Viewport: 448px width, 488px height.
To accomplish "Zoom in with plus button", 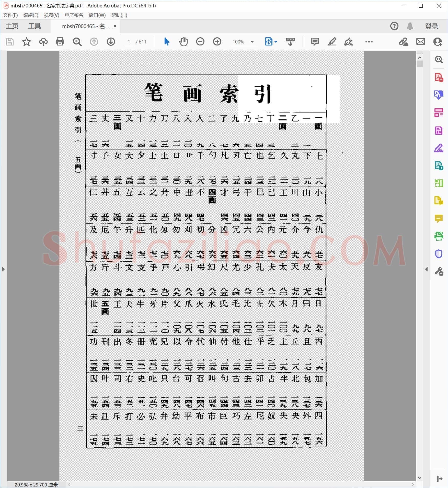I will 217,42.
